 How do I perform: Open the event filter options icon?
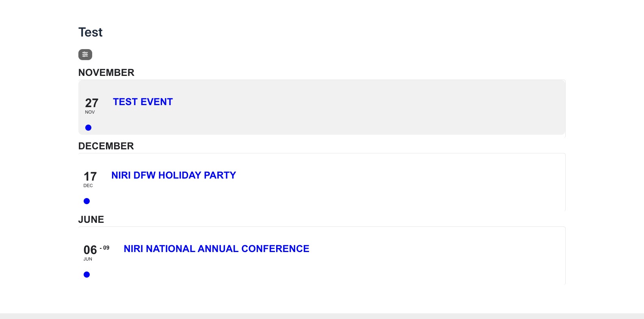(85, 54)
